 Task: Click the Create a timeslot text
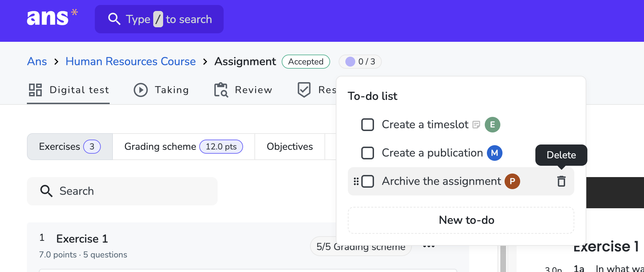tap(425, 125)
